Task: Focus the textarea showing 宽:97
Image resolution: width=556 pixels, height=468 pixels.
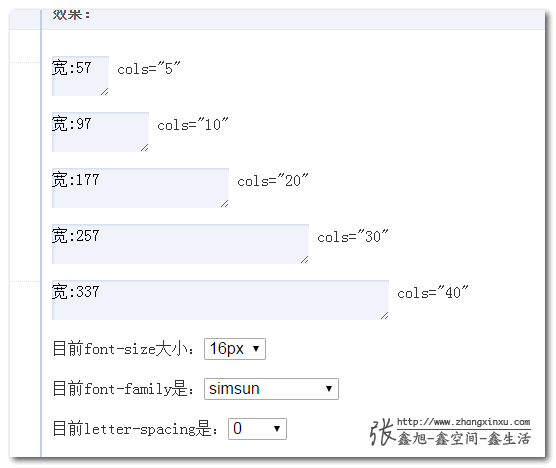Action: (100, 132)
